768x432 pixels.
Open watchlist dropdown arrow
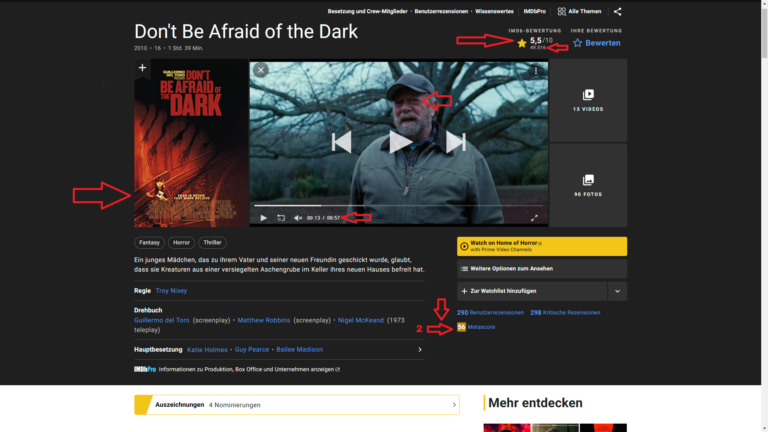pyautogui.click(x=617, y=291)
